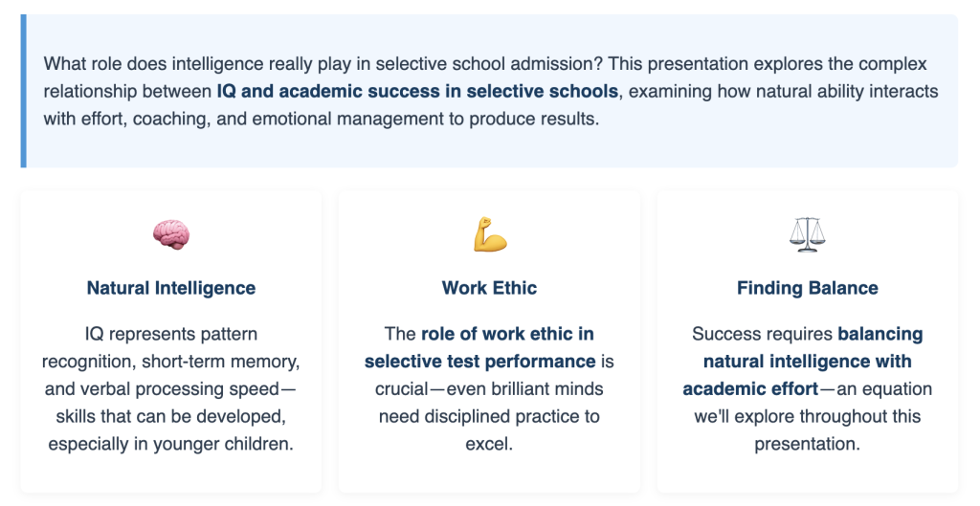Click the bold phrase about IQ and academic success
Image resolution: width=980 pixels, height=506 pixels.
[x=417, y=91]
